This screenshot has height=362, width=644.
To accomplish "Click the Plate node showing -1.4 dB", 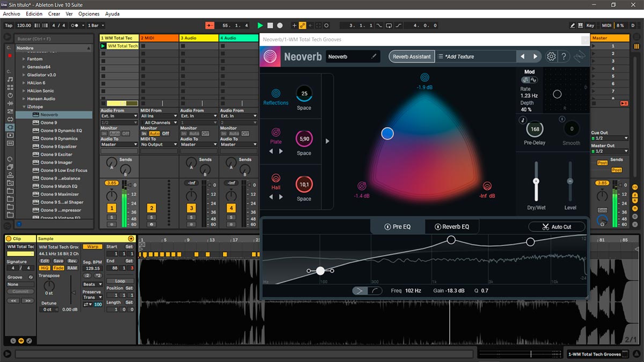I will point(362,186).
